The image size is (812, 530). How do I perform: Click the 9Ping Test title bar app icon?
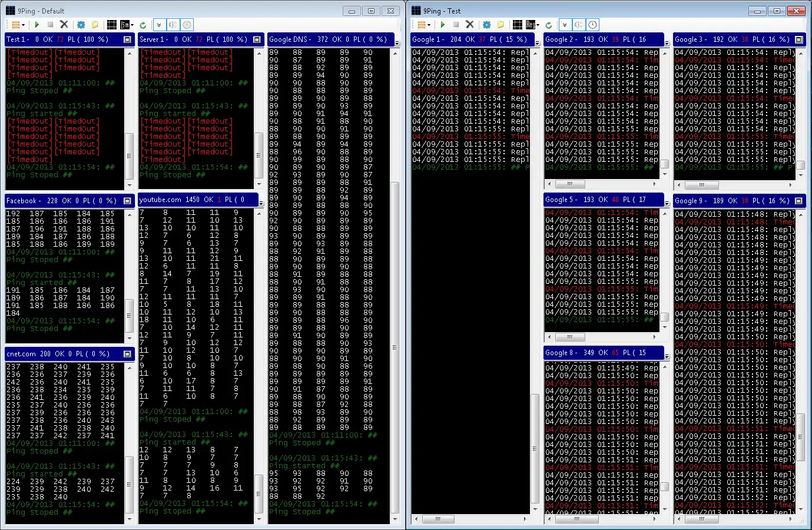[416, 11]
